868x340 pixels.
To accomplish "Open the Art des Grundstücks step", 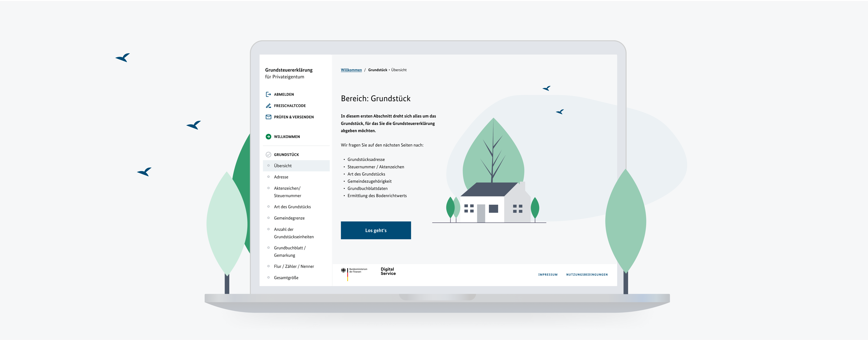I will (x=292, y=206).
